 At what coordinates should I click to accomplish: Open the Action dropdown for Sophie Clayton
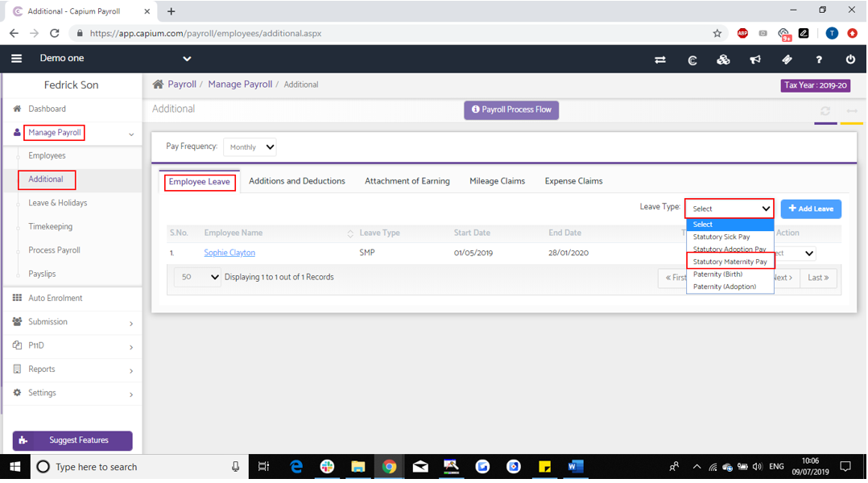(795, 253)
